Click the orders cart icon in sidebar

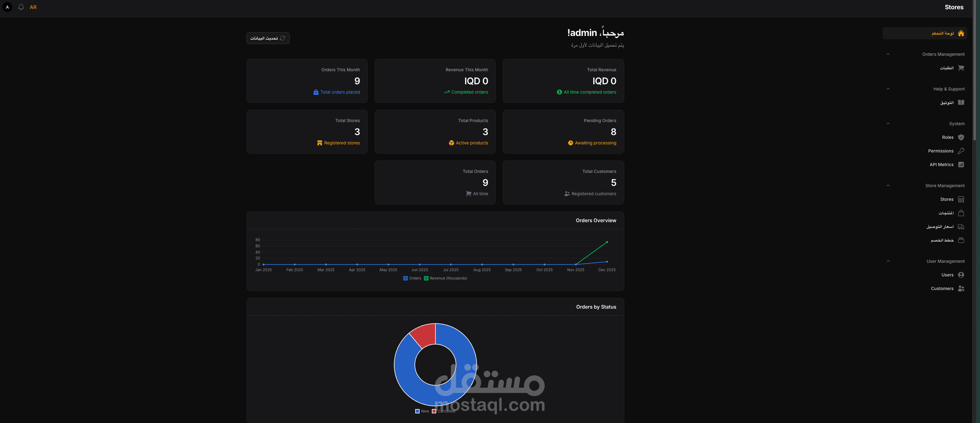(961, 68)
